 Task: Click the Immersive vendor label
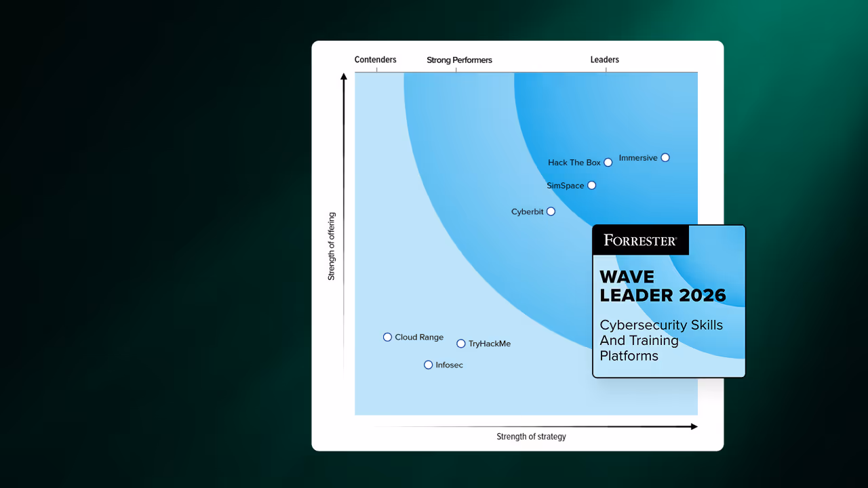click(638, 158)
